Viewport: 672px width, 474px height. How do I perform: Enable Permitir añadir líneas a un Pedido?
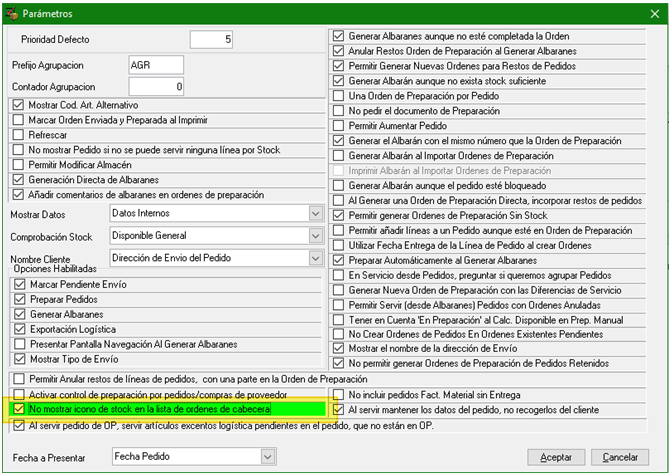(x=339, y=231)
